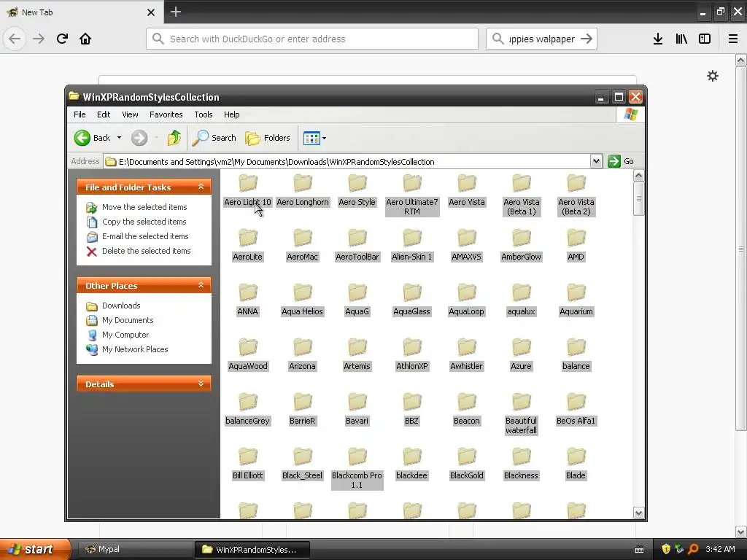Go to browser home page
The height and width of the screenshot is (560, 747).
[x=85, y=39]
